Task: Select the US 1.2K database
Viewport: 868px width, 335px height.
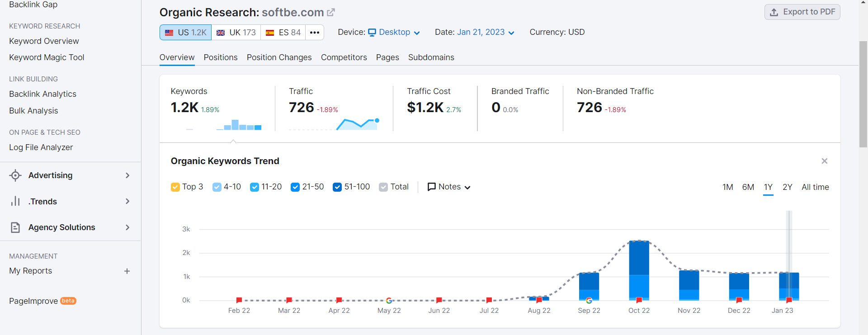Action: [185, 33]
